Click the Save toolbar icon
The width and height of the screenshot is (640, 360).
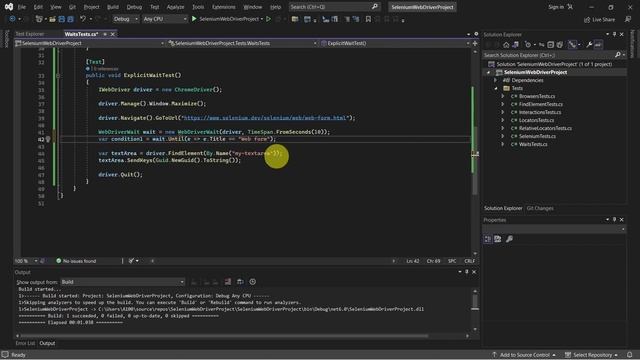pos(62,19)
